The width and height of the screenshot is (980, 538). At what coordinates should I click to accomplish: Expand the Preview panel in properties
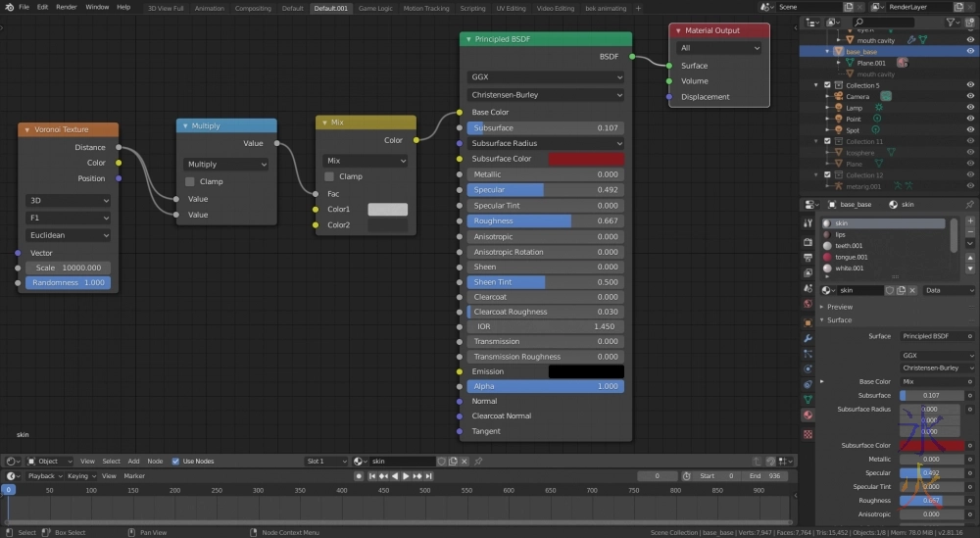click(x=840, y=307)
